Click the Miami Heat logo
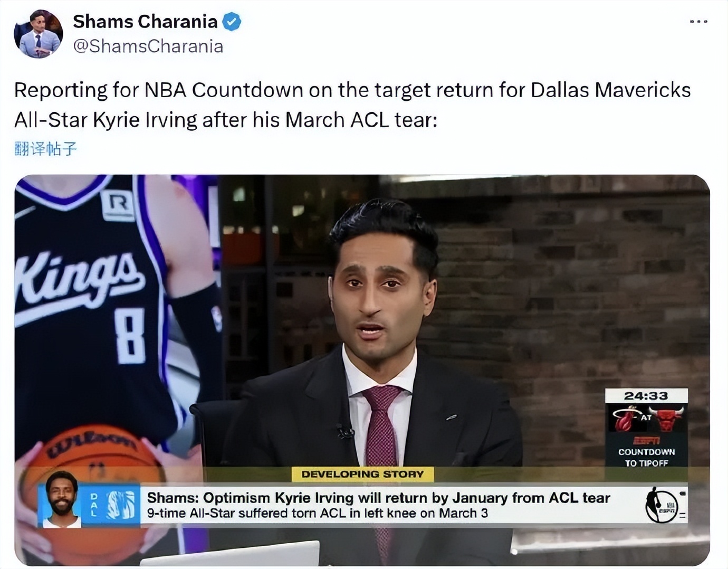This screenshot has height=569, width=728. click(x=626, y=418)
